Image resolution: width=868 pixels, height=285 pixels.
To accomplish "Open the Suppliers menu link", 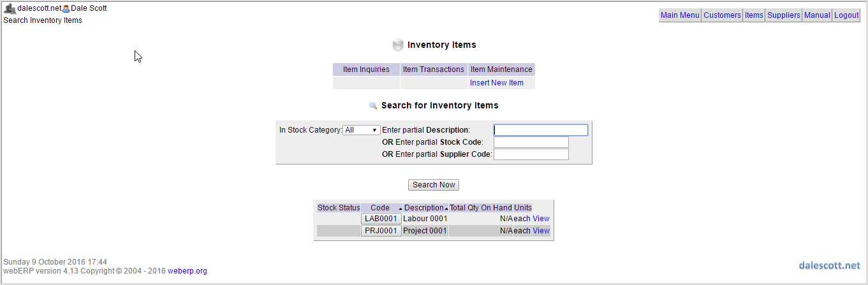I will pyautogui.click(x=783, y=15).
